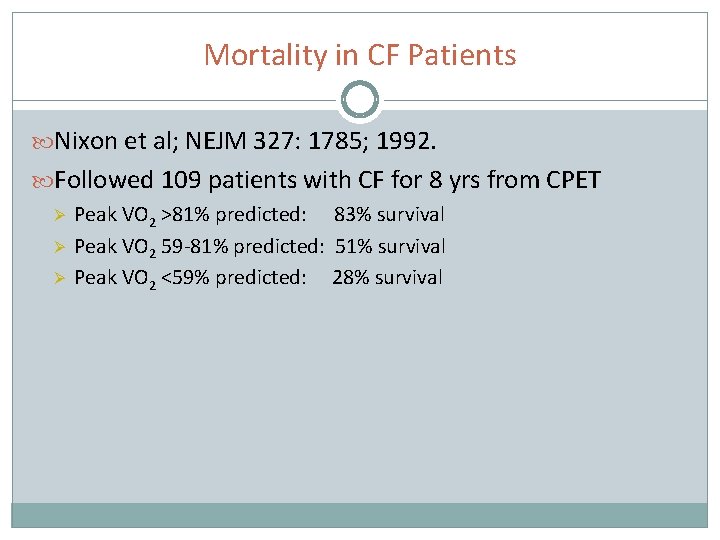720x540 pixels.
Task: Click the 51% survival value
Action: pos(390,246)
